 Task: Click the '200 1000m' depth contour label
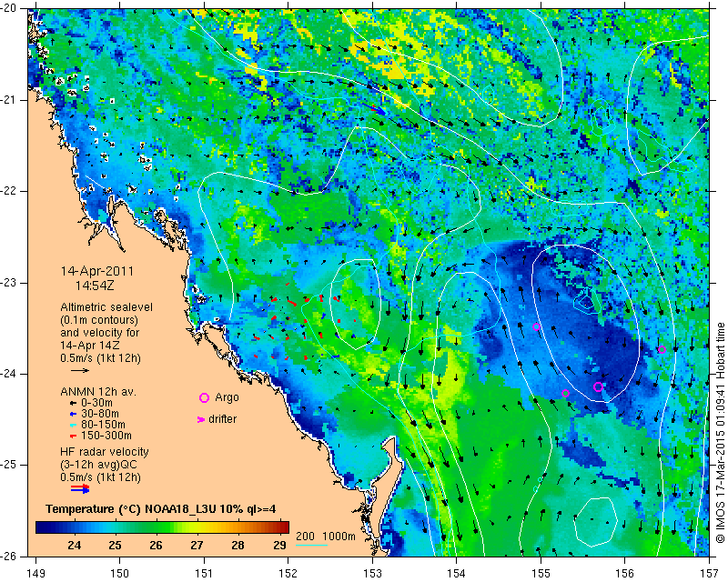tap(326, 537)
